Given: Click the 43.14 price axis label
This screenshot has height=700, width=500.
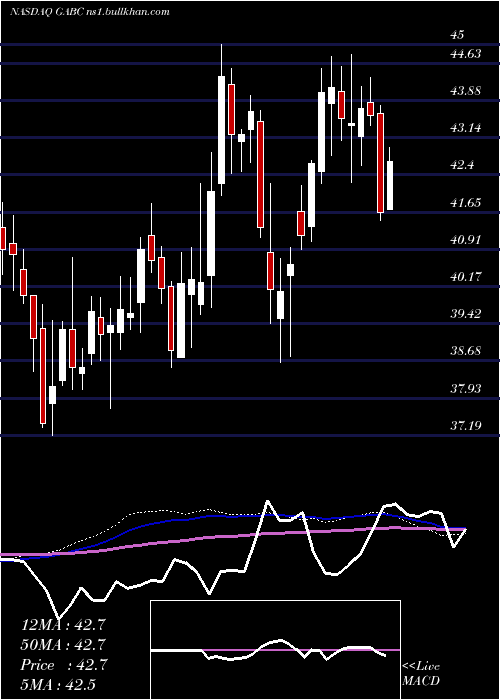Looking at the screenshot, I should point(466,128).
